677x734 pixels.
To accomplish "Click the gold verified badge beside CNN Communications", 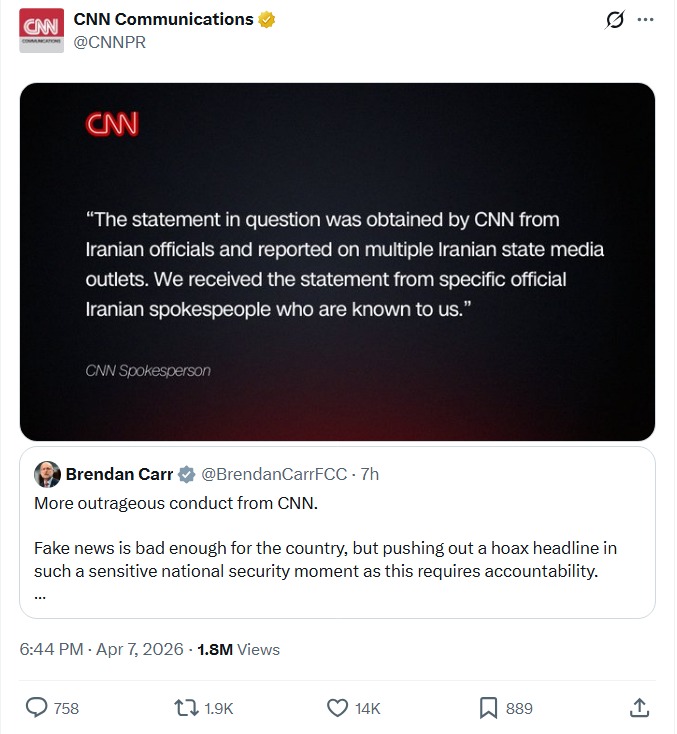I will click(267, 20).
